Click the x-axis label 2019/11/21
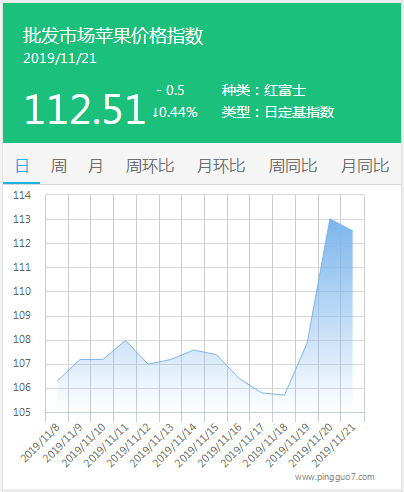The image size is (404, 492). (x=333, y=445)
